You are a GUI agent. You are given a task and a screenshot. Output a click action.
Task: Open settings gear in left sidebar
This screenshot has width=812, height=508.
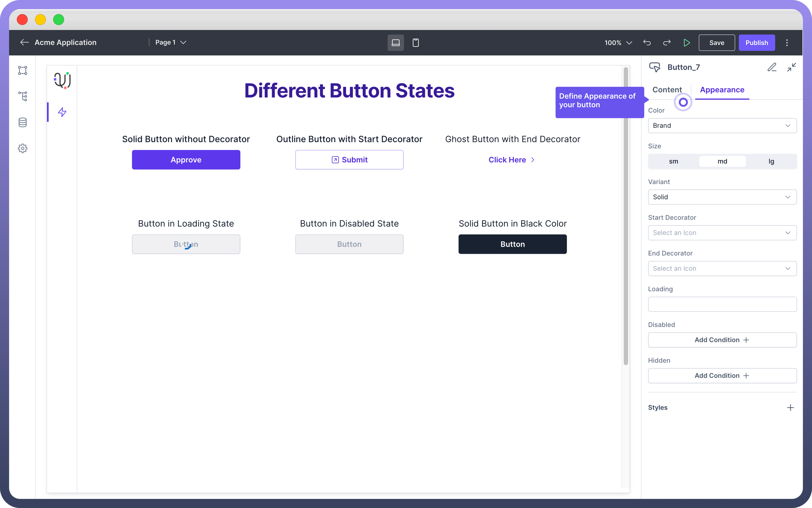tap(23, 148)
